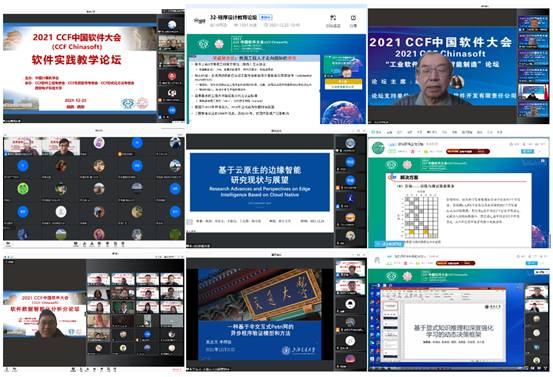553x377 pixels.
Task: Click the share icon in livestream header
Action: coord(353,18)
